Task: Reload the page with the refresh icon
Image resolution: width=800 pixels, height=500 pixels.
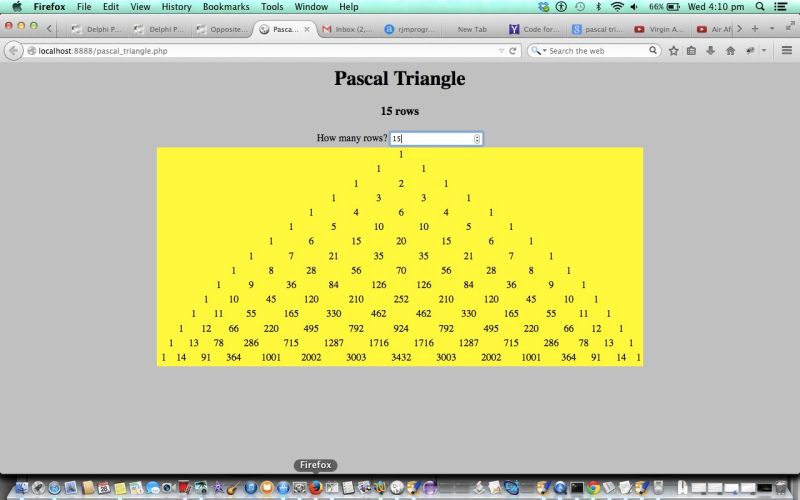Action: (512, 51)
